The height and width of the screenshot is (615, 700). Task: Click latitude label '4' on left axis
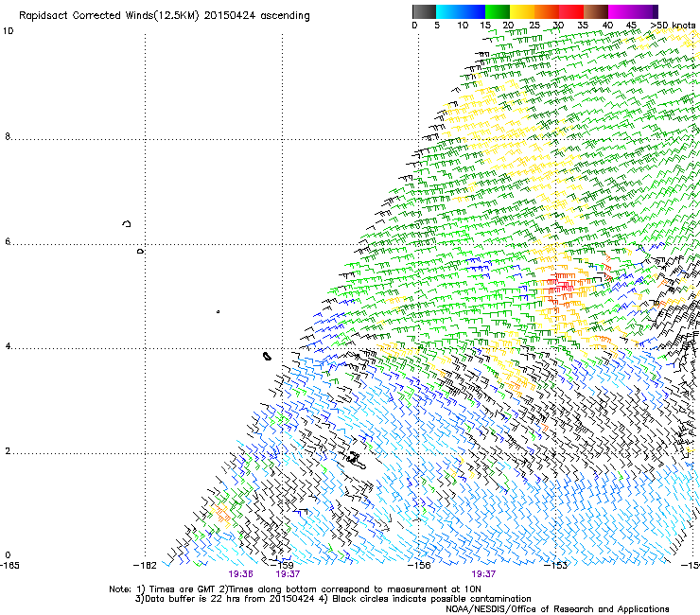(8, 346)
